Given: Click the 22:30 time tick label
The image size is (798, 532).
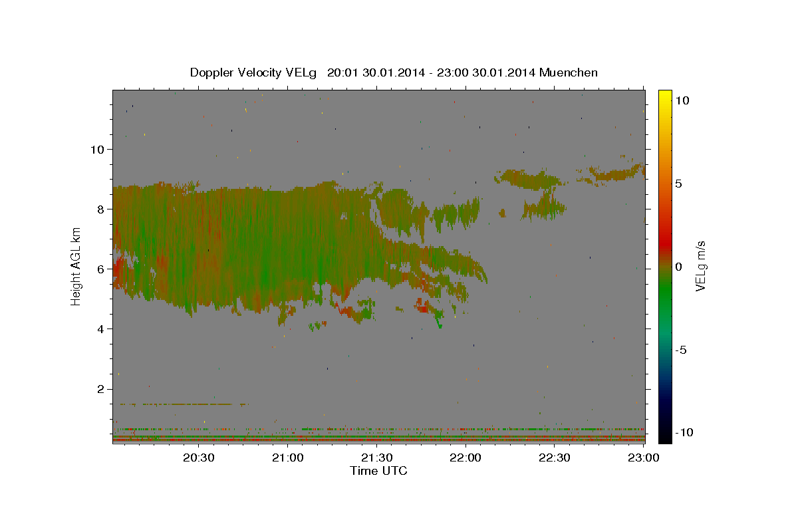Looking at the screenshot, I should pos(554,458).
